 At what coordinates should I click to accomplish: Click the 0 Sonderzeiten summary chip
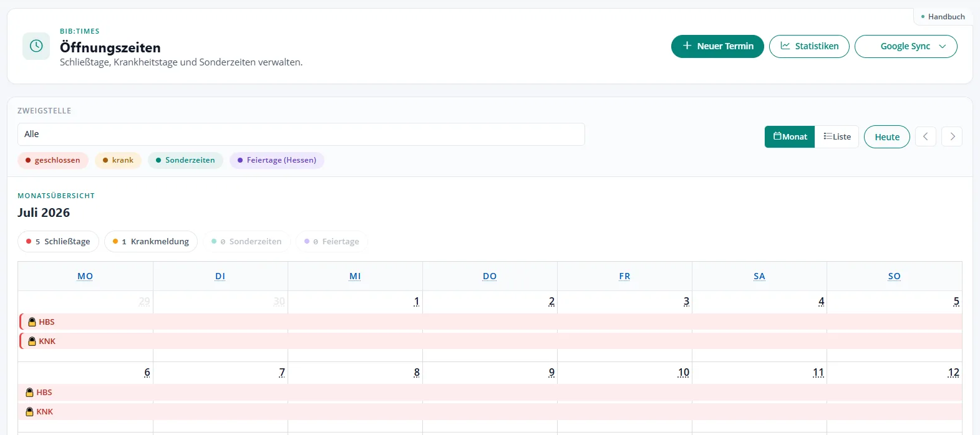[246, 241]
